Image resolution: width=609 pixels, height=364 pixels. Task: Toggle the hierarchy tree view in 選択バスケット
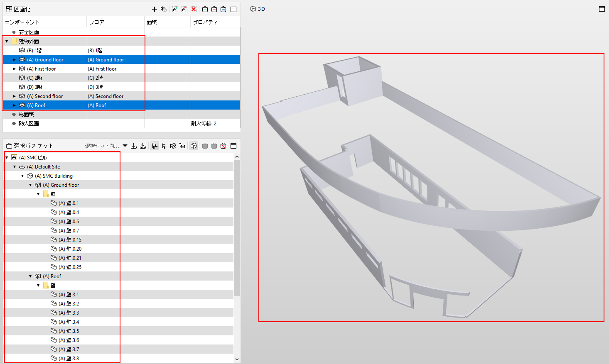click(155, 146)
